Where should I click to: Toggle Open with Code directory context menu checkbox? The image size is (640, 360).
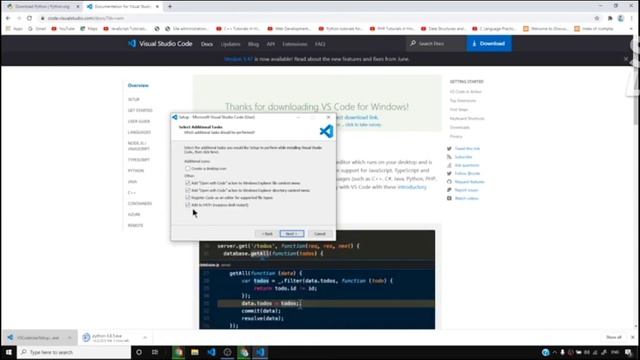(x=187, y=190)
